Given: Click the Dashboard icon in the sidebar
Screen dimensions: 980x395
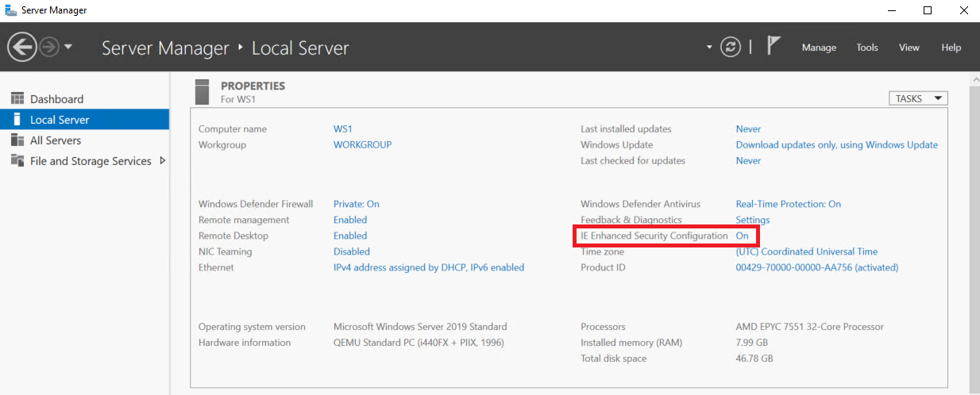Looking at the screenshot, I should pos(17,99).
